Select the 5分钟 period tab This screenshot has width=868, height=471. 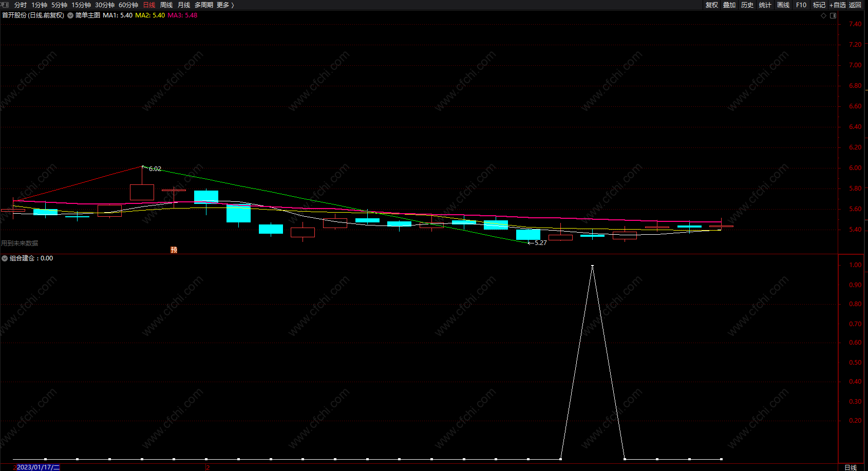[59, 5]
